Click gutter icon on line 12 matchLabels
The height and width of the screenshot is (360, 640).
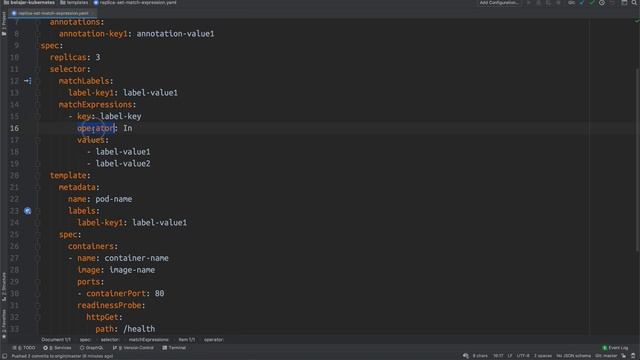(27, 81)
